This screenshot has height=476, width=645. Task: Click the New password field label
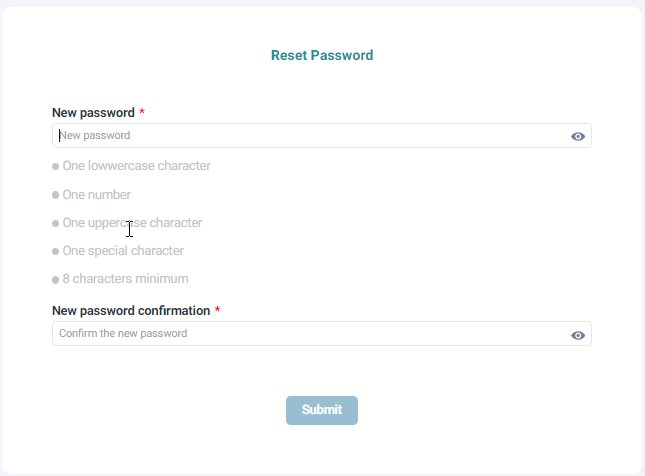point(92,113)
